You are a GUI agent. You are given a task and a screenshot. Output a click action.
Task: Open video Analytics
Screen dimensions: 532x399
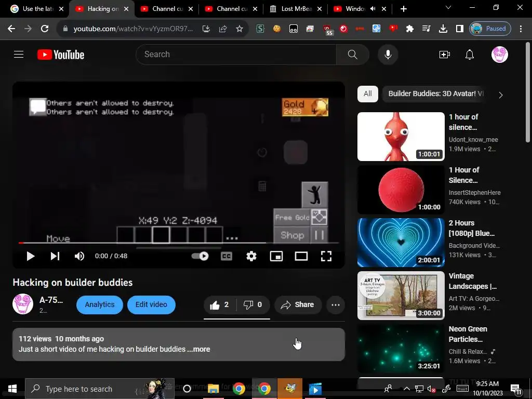point(100,304)
